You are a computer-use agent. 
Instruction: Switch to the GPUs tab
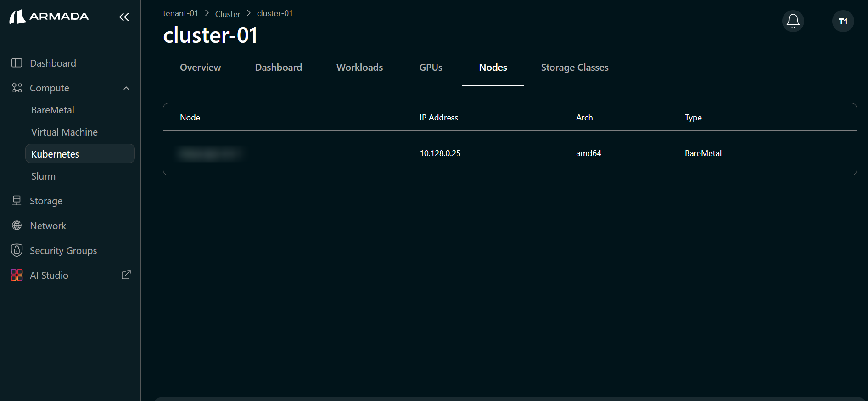(x=431, y=68)
